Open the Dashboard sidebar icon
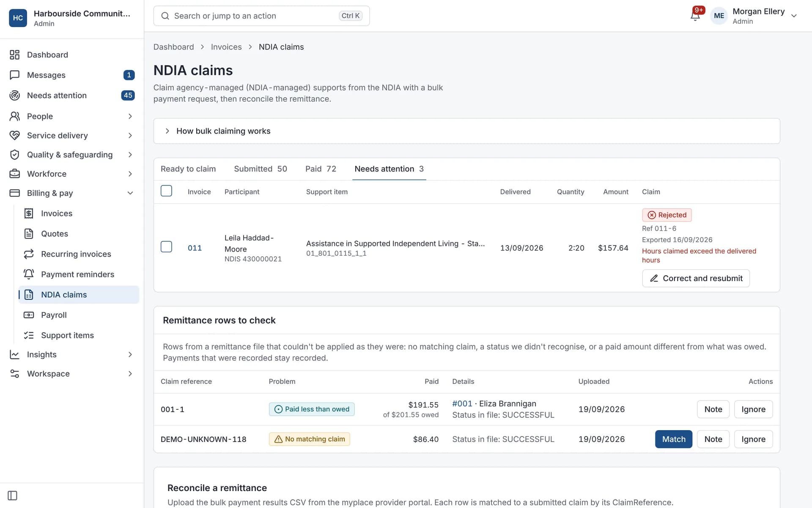 click(15, 55)
